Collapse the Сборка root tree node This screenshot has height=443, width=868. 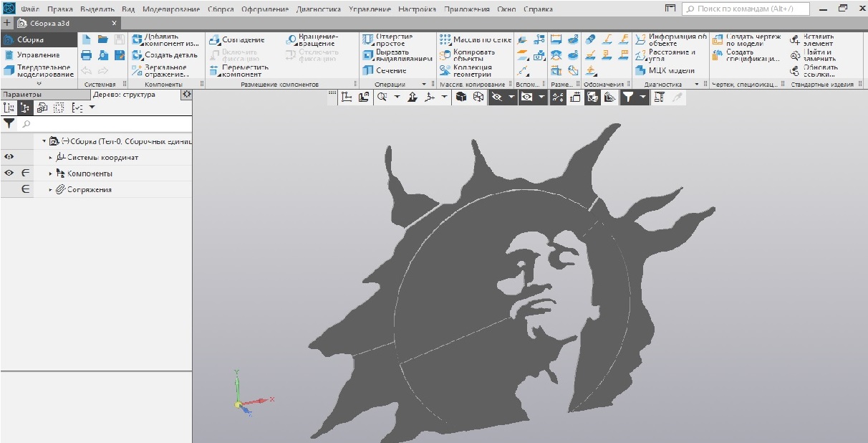pyautogui.click(x=44, y=141)
